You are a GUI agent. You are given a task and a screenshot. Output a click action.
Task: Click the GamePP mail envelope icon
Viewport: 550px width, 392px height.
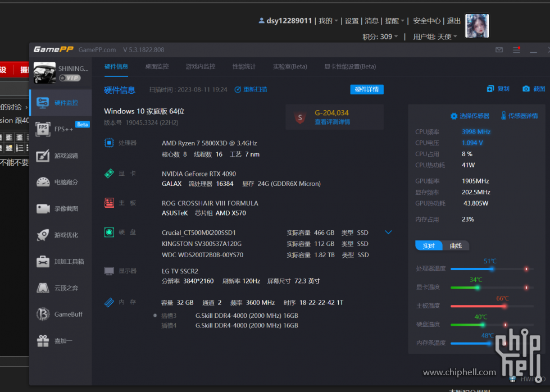coord(499,50)
